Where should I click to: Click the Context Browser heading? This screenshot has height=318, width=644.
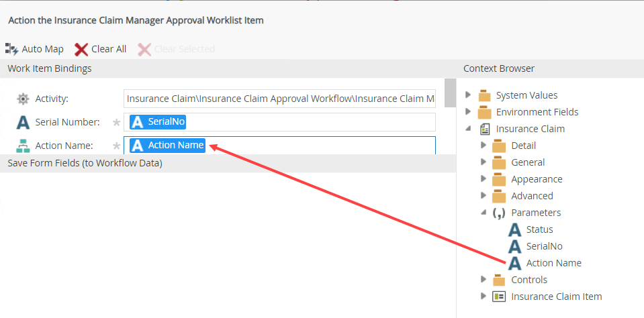click(499, 68)
